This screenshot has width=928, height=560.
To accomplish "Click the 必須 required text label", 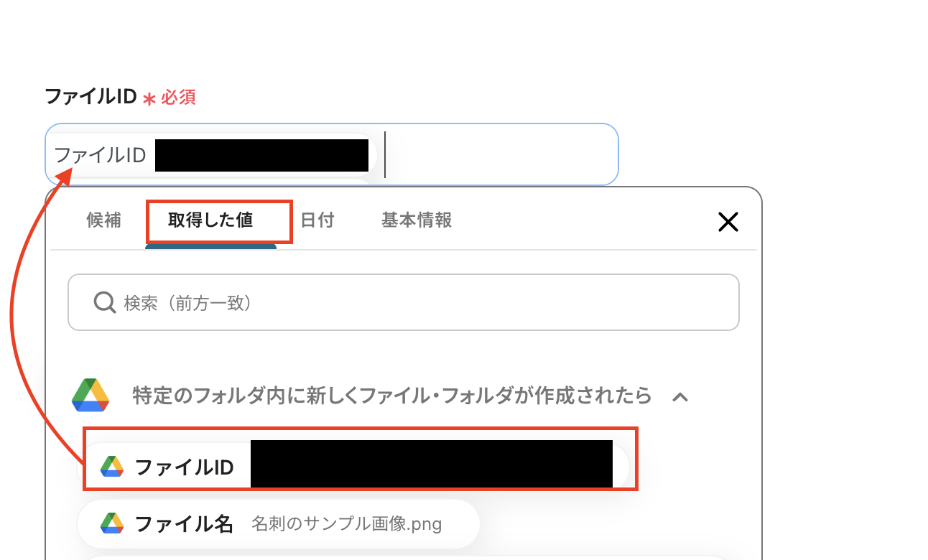I will point(178,98).
